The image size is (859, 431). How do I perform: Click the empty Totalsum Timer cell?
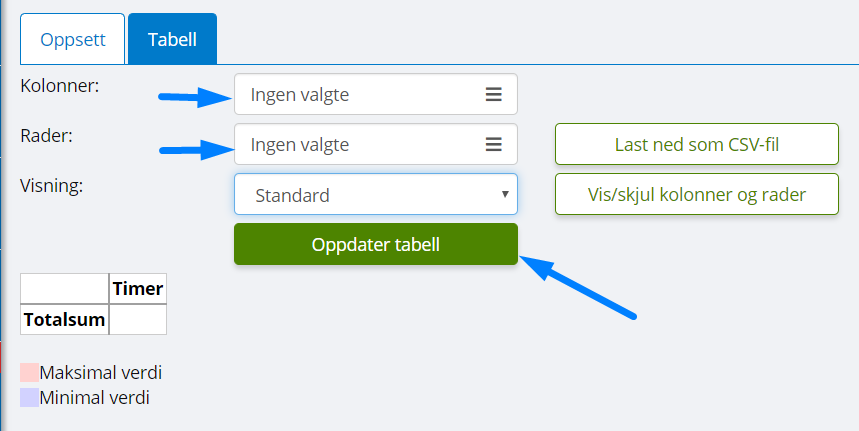coord(138,319)
